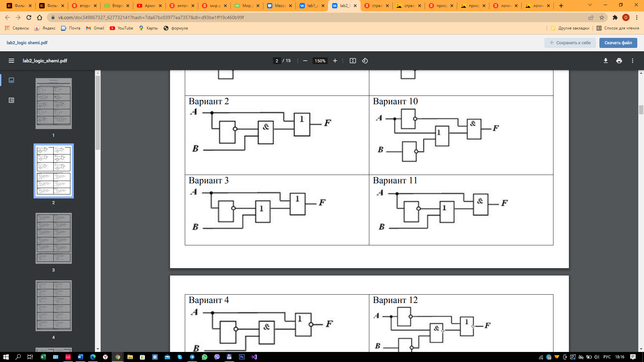Open Список для чтения panel
The image size is (644, 362).
click(x=618, y=28)
